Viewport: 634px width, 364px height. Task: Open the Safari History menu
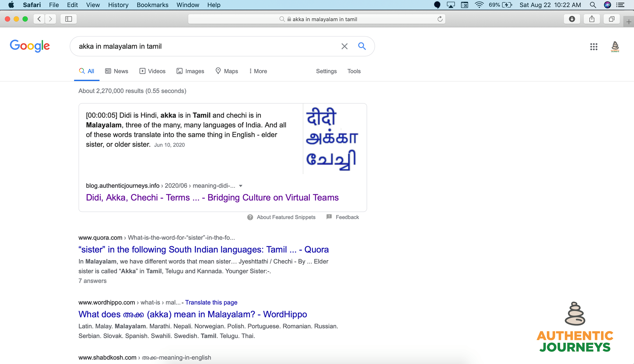point(118,5)
